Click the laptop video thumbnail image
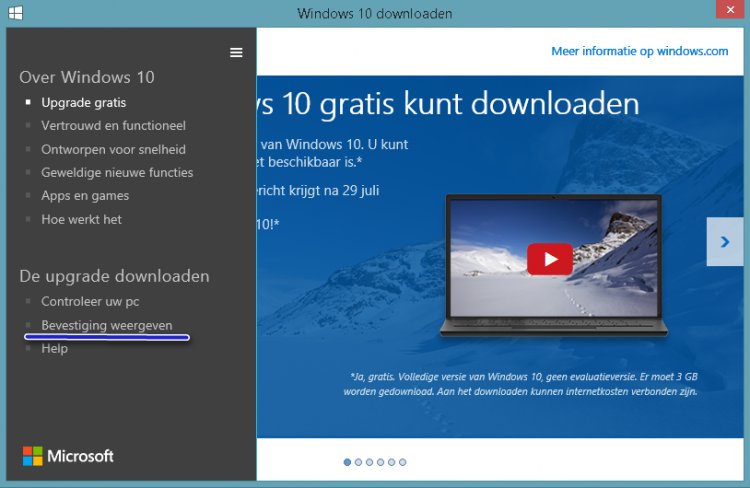 tap(554, 265)
